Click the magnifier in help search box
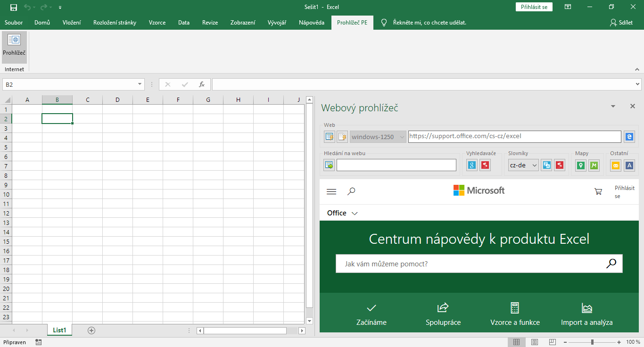The height and width of the screenshot is (347, 644). coord(611,264)
